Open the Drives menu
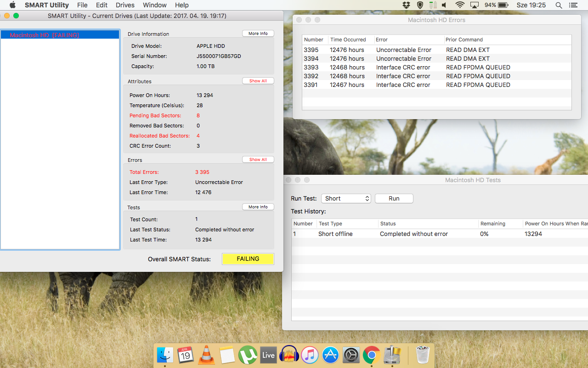588x368 pixels. click(x=125, y=5)
